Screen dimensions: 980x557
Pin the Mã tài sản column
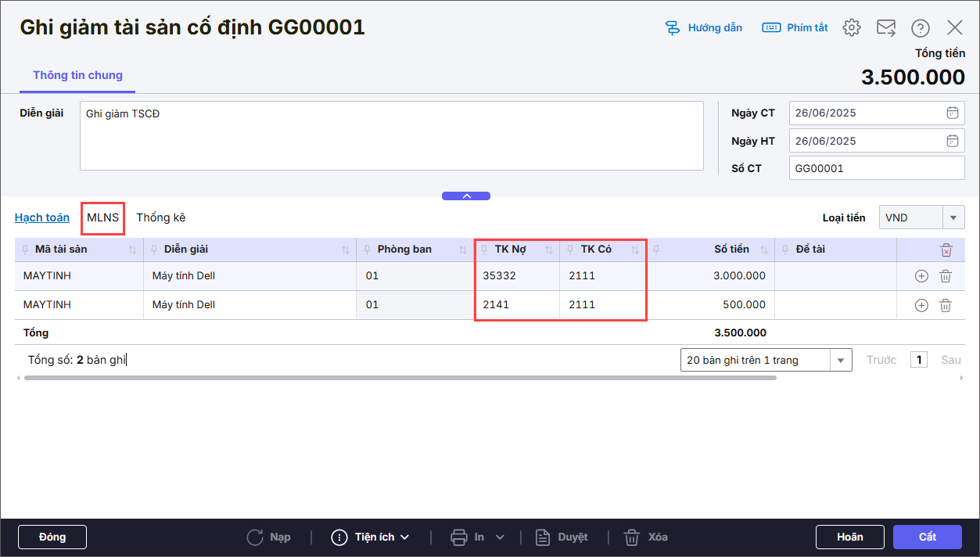point(25,250)
